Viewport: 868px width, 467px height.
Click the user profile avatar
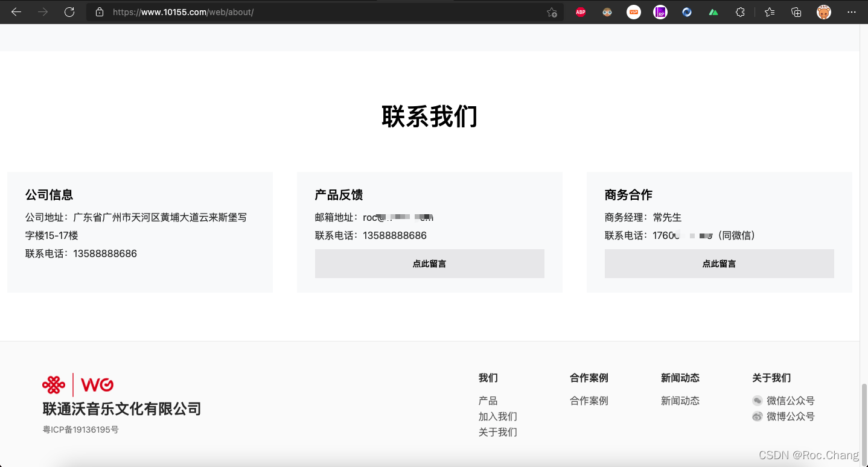tap(824, 12)
